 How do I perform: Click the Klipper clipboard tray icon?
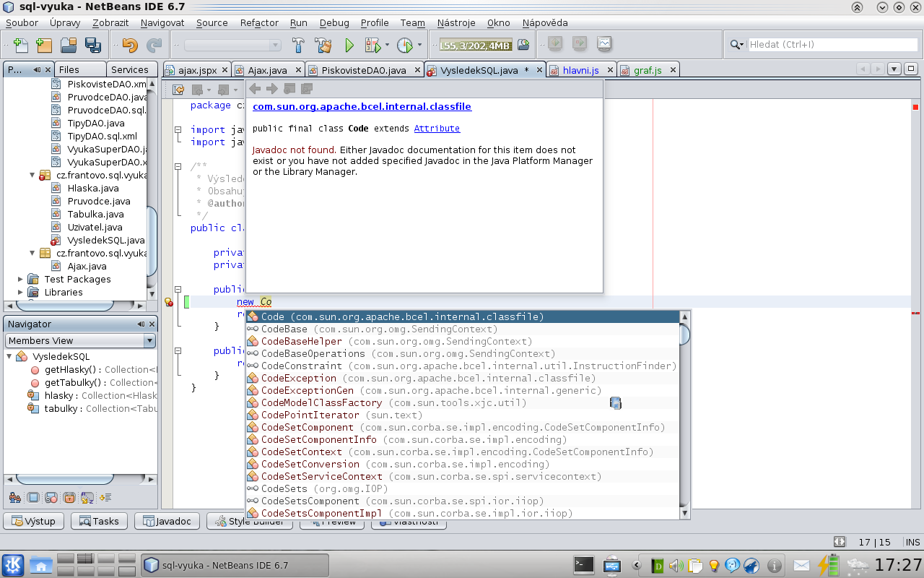coord(695,565)
